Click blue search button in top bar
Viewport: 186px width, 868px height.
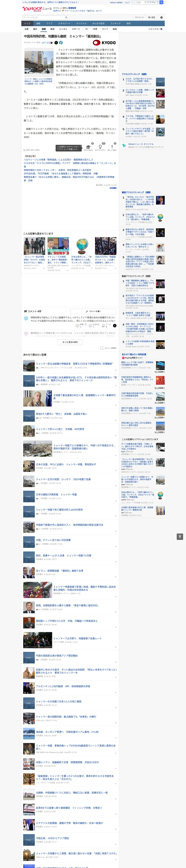click(x=161, y=2)
